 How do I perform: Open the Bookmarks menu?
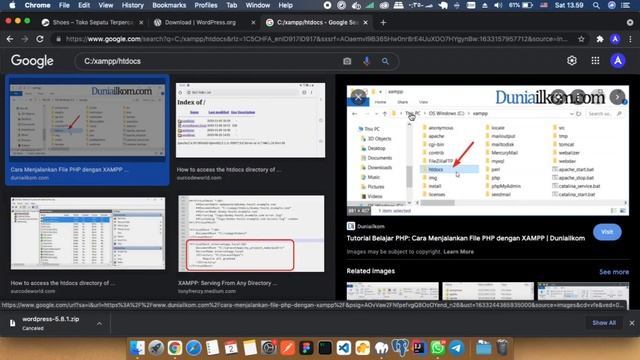coord(169,5)
